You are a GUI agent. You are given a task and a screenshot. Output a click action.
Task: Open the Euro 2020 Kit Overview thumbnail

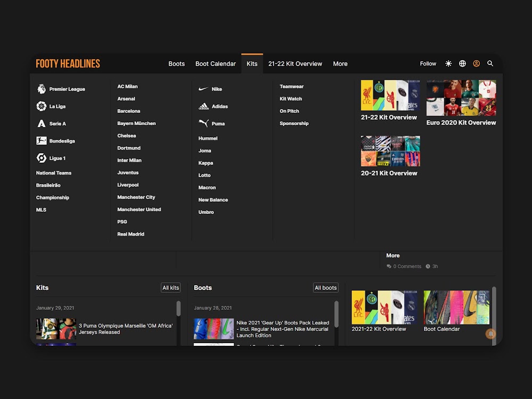[x=461, y=98]
